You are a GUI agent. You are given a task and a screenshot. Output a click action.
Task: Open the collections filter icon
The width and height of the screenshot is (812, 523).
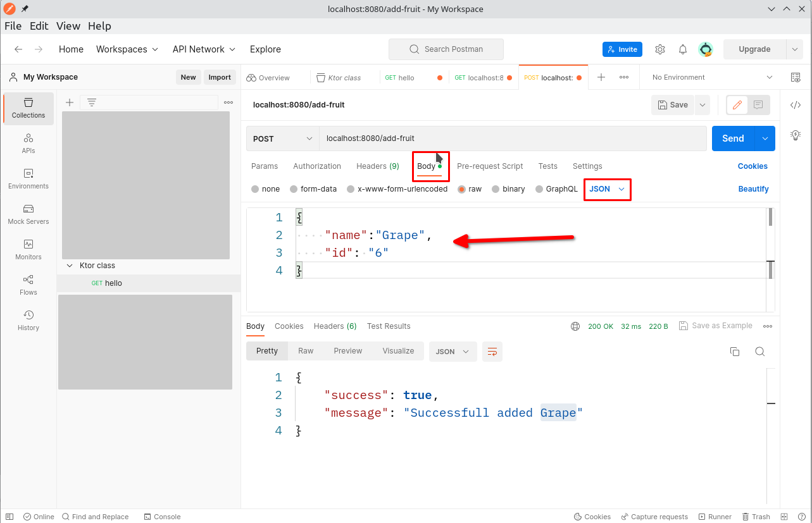[x=92, y=102]
